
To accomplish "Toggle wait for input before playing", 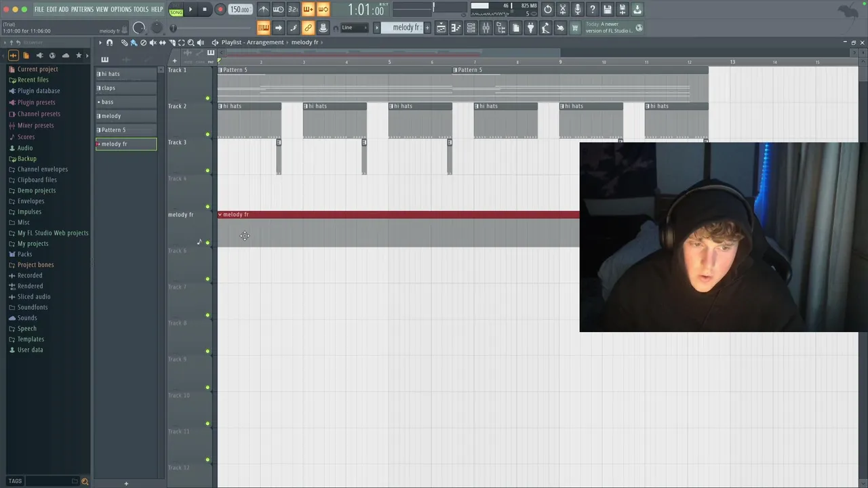I will (278, 9).
